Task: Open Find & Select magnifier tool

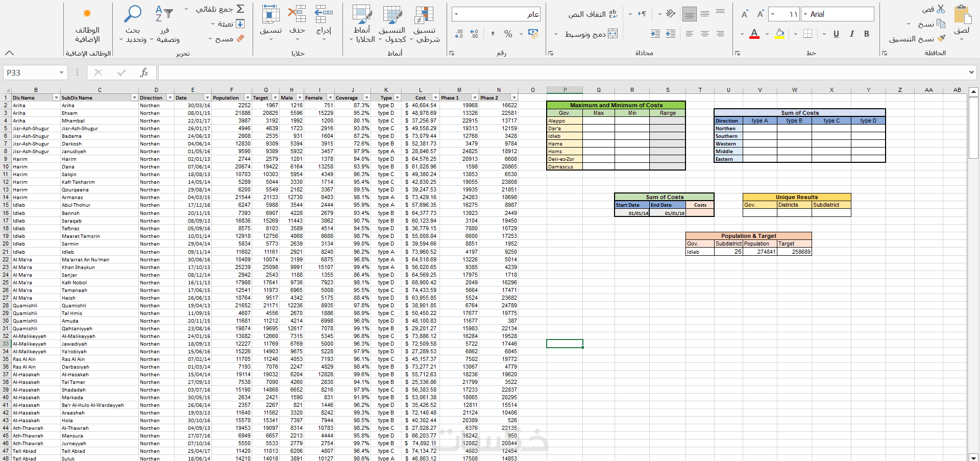Action: click(133, 25)
